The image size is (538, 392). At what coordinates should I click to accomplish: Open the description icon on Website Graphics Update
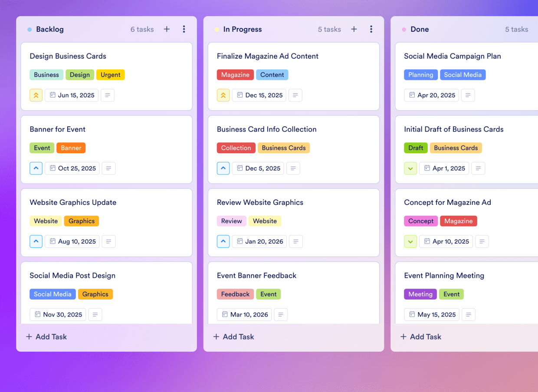(109, 241)
